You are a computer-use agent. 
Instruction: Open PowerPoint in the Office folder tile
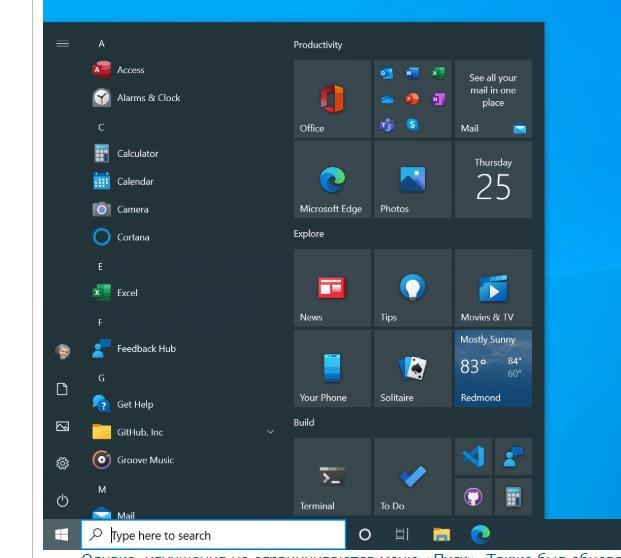(413, 99)
